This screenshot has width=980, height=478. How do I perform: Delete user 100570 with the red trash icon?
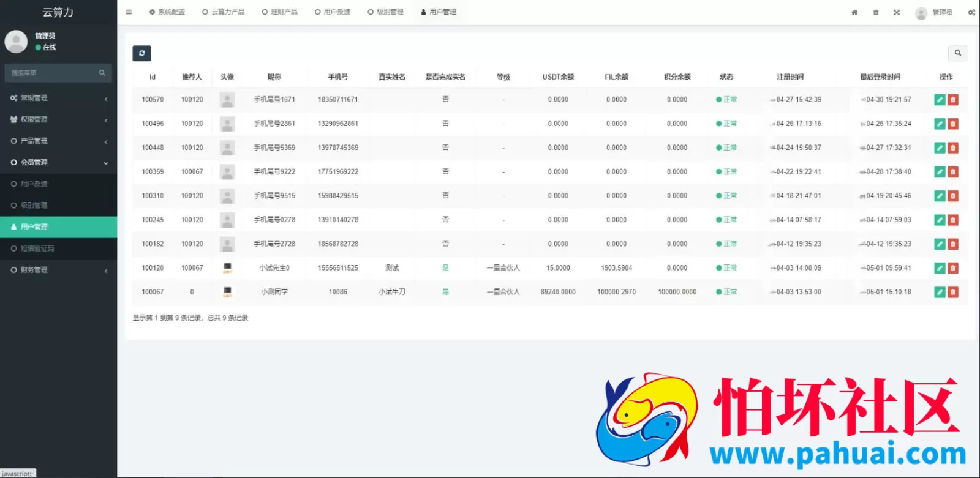953,100
